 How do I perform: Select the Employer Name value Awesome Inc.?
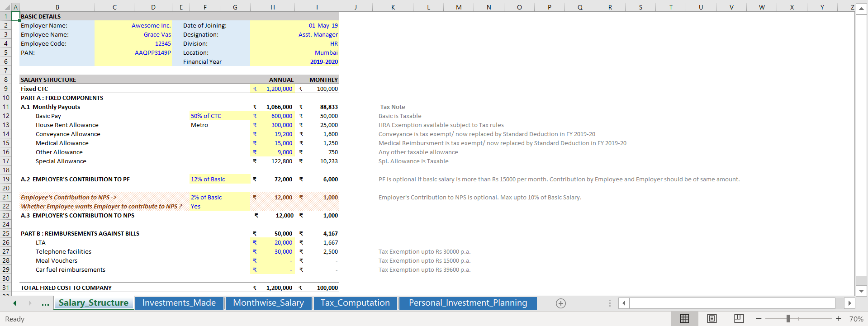(151, 26)
